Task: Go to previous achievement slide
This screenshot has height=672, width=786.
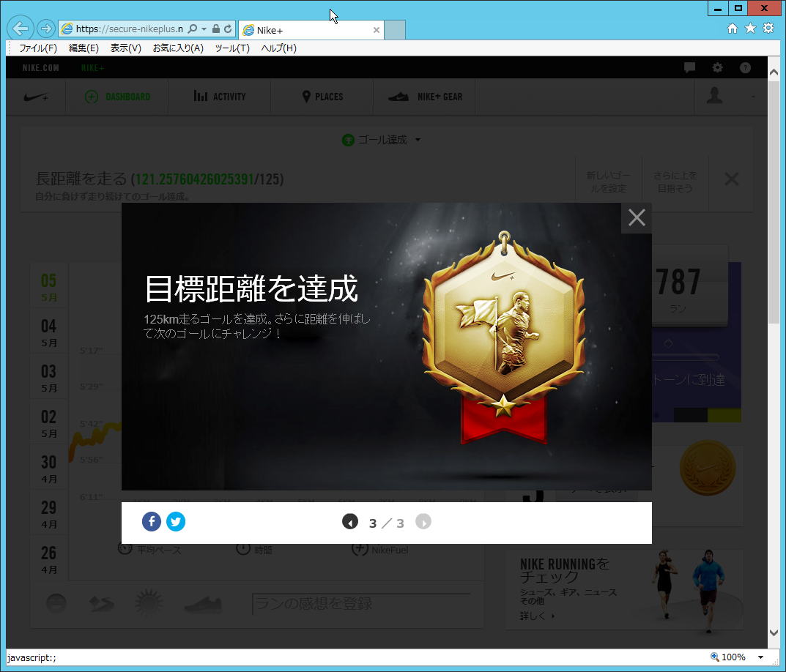Action: 350,522
